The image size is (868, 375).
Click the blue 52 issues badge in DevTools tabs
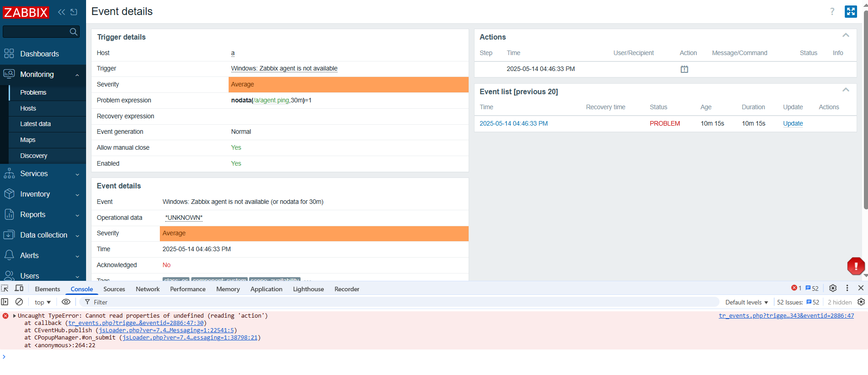812,288
